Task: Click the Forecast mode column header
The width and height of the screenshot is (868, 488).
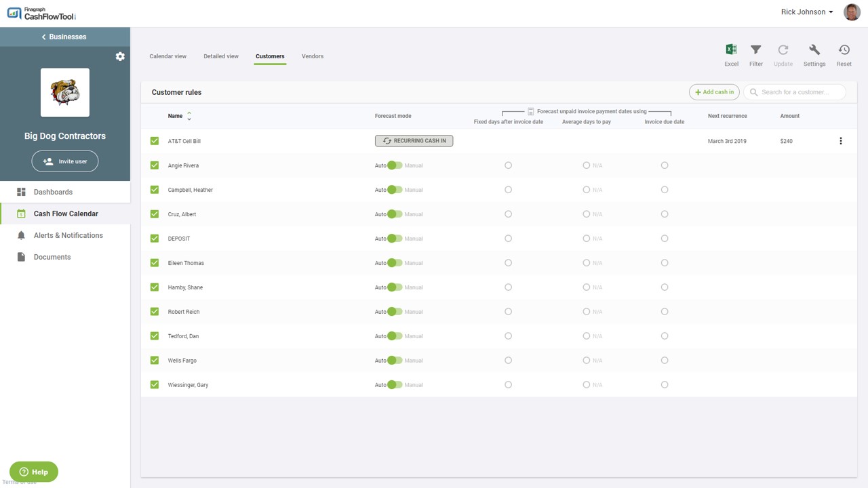Action: (393, 116)
